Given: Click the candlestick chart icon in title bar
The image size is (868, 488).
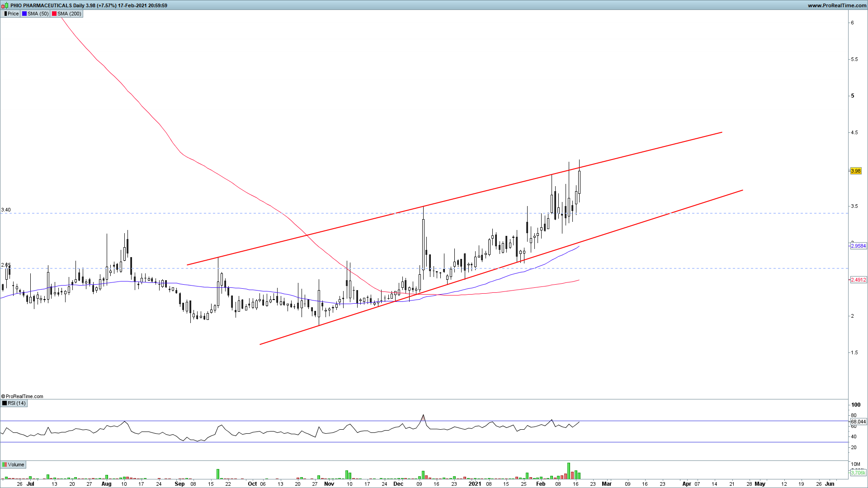Looking at the screenshot, I should point(5,5).
